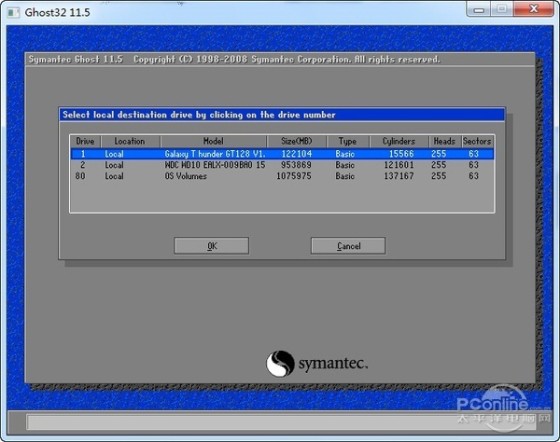Click cylinders value 121601
Viewport: 560px width, 442px height.
pos(399,165)
